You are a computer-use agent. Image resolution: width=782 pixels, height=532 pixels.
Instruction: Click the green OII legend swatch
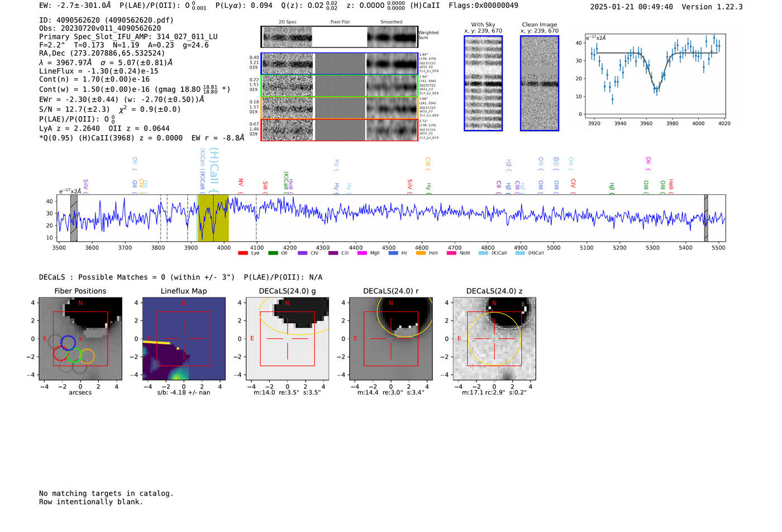[x=273, y=253]
